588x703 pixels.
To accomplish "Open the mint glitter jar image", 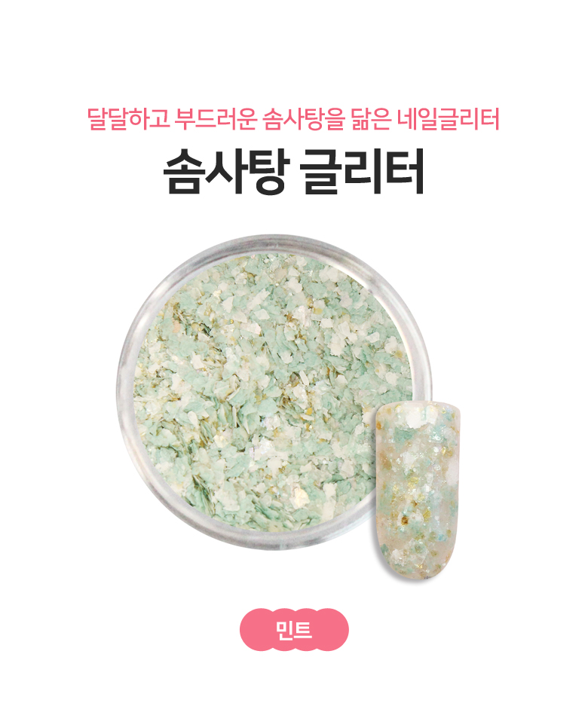I will (x=274, y=393).
